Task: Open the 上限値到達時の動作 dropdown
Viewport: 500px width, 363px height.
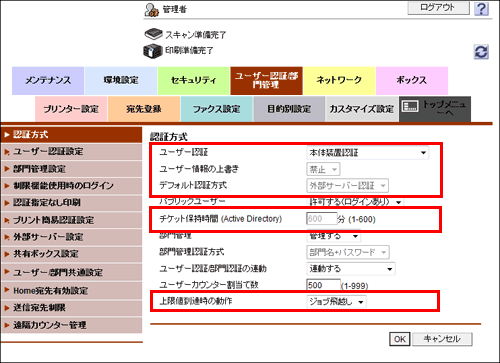Action: (336, 302)
